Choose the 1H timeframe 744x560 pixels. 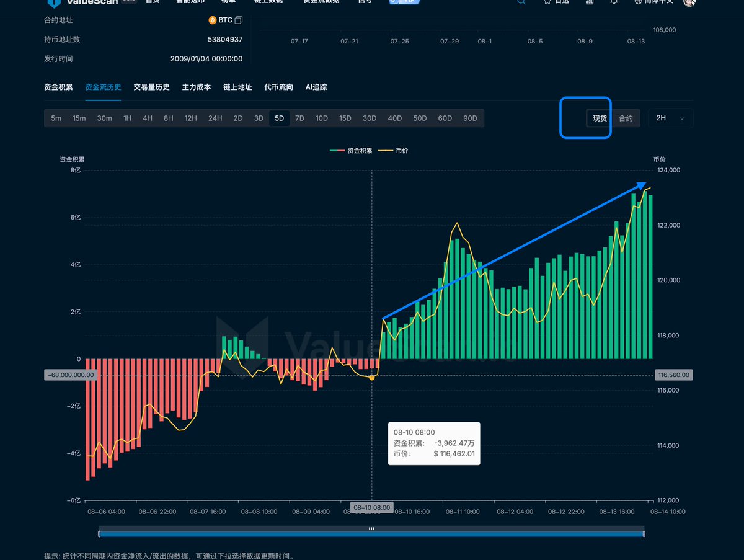(x=127, y=118)
